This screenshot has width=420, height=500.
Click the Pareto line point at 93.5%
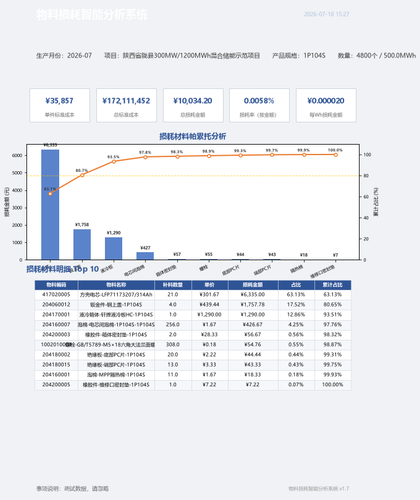click(x=114, y=161)
